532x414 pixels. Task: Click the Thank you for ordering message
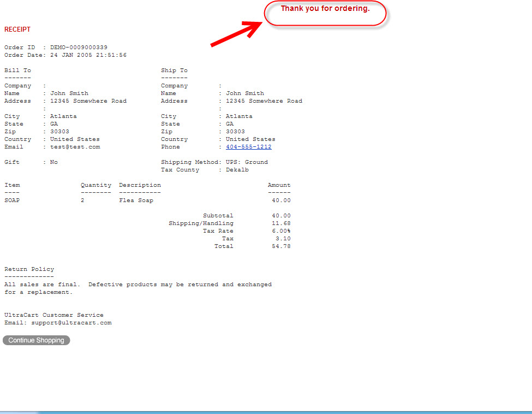(325, 9)
